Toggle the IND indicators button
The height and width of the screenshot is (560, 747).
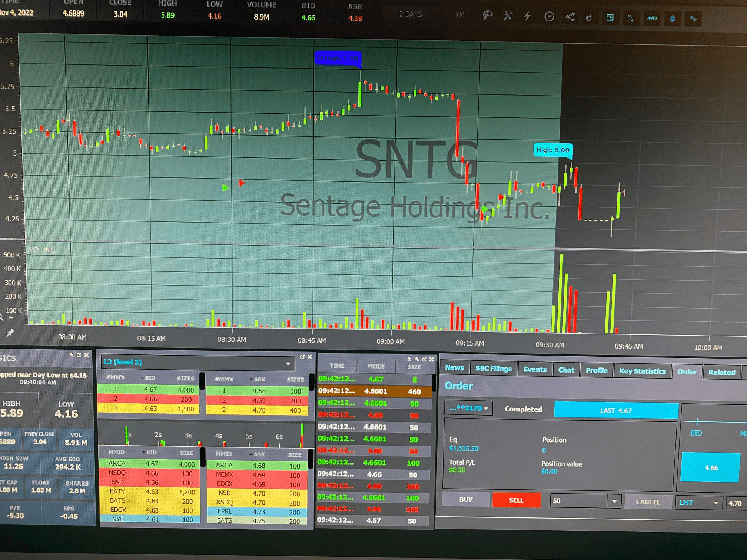coord(652,18)
